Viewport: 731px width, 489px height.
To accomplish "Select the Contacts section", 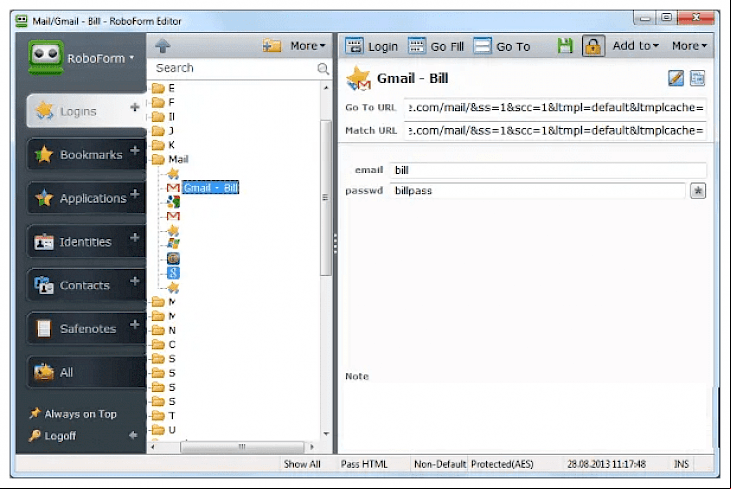I will coord(84,285).
